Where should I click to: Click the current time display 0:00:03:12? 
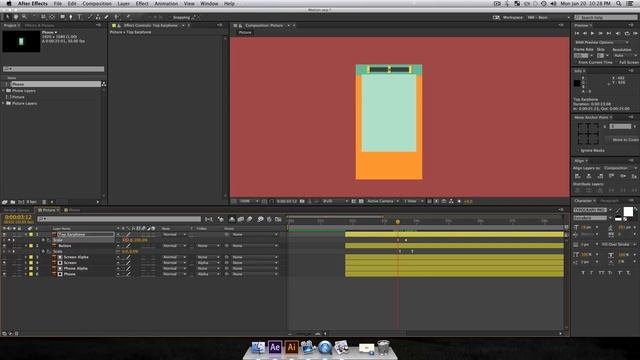(x=18, y=217)
